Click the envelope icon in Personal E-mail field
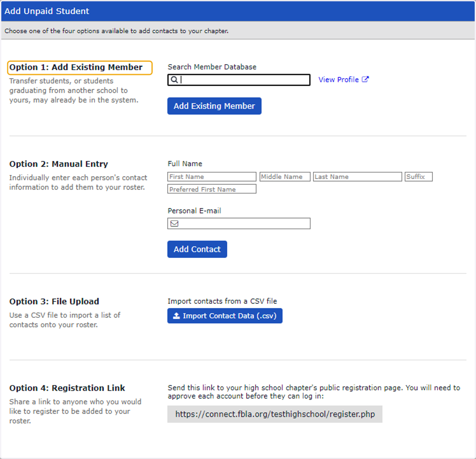Image resolution: width=476 pixels, height=459 pixels. [x=175, y=223]
